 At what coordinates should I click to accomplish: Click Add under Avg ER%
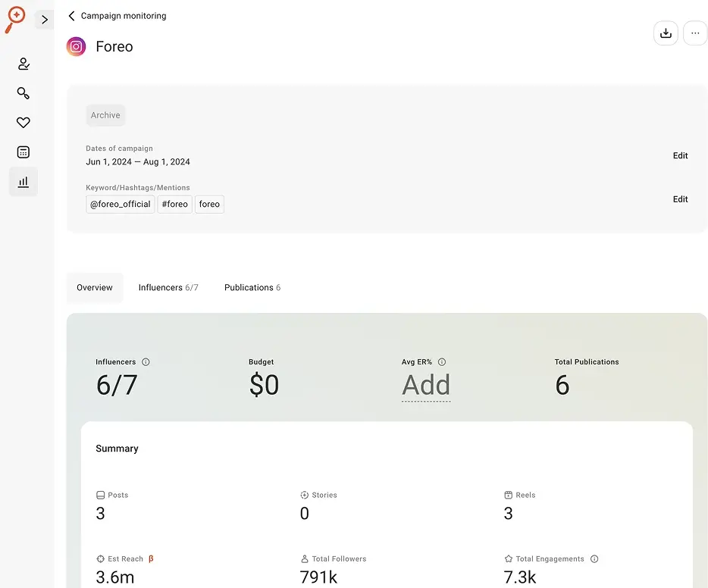coord(425,385)
